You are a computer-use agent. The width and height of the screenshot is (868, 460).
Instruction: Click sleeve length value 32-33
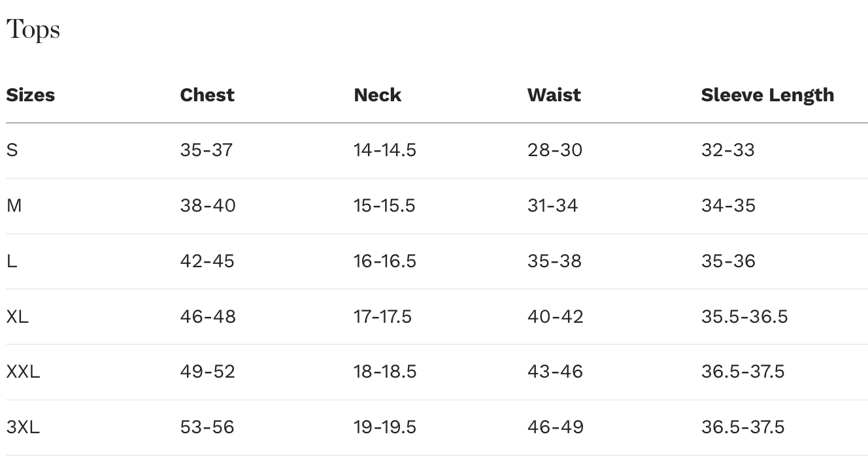[x=728, y=150]
